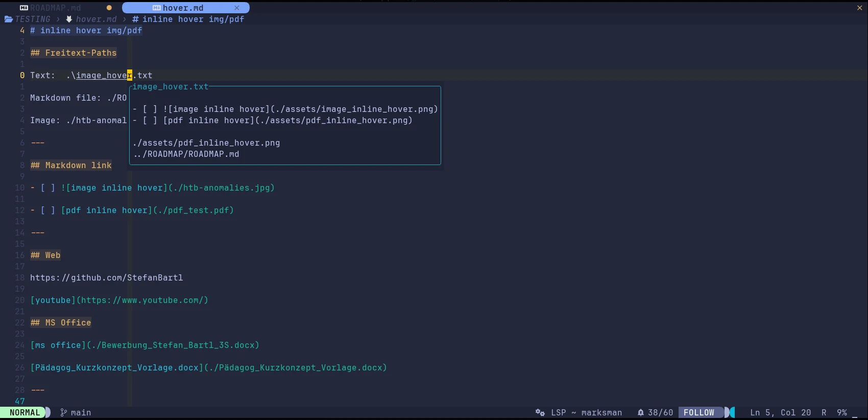This screenshot has width=868, height=420.
Task: Open the ms office Bewerbung docx link
Action: click(x=144, y=345)
